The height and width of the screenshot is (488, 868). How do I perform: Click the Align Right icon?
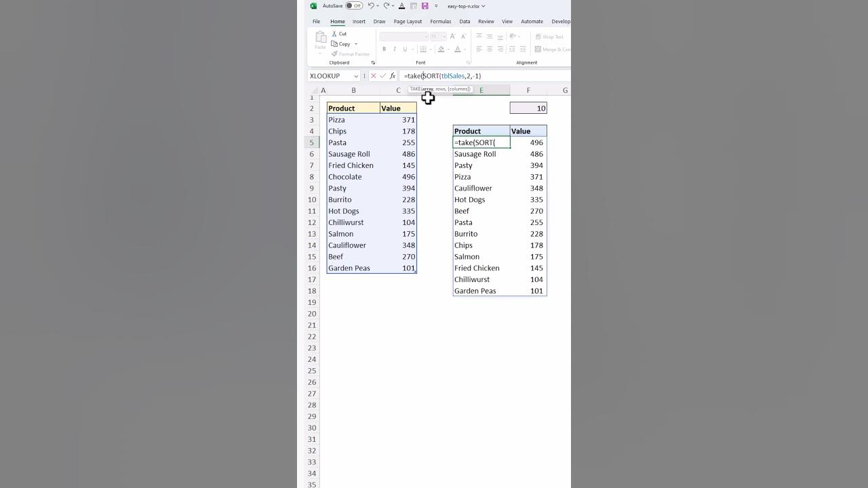click(500, 49)
